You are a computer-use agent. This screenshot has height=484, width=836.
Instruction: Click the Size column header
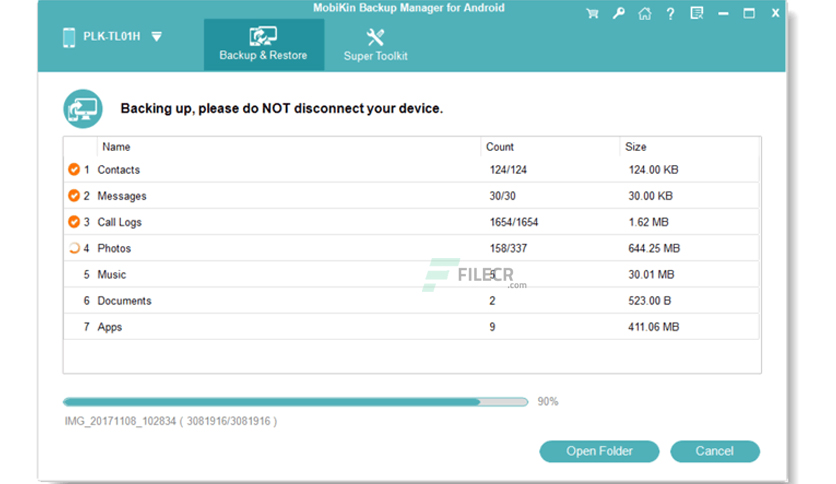pyautogui.click(x=636, y=147)
